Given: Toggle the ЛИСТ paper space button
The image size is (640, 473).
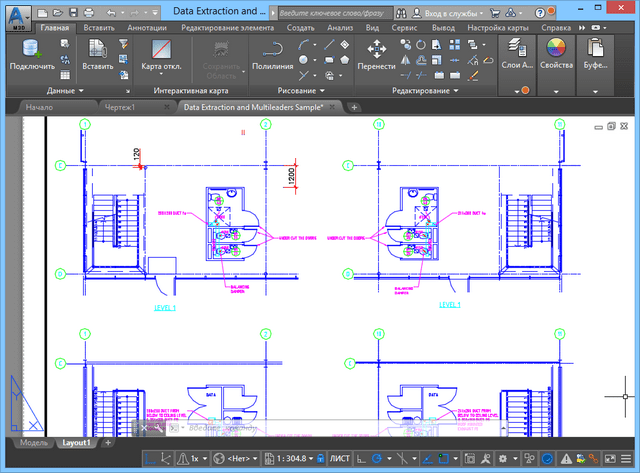Looking at the screenshot, I should (340, 459).
